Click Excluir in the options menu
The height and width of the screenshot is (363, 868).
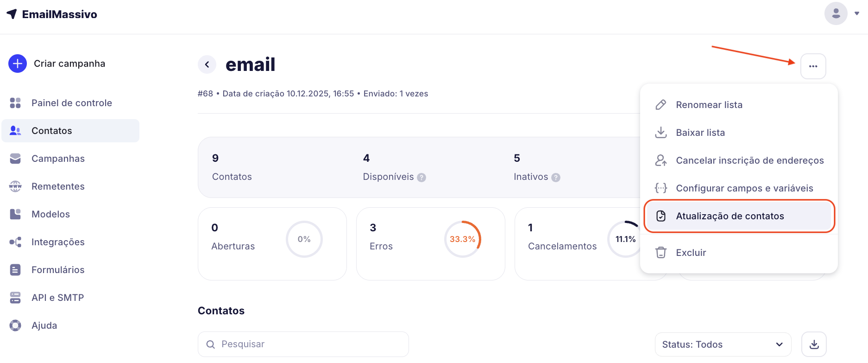(x=691, y=253)
